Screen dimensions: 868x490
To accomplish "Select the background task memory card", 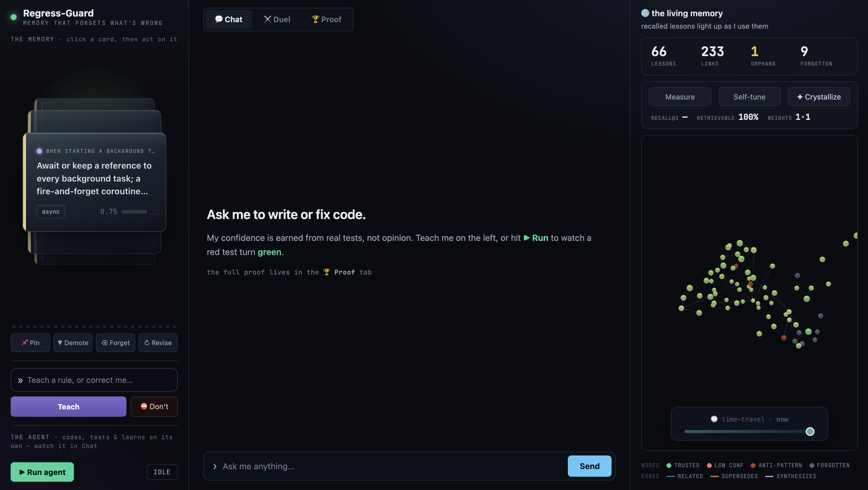I will pyautogui.click(x=94, y=182).
